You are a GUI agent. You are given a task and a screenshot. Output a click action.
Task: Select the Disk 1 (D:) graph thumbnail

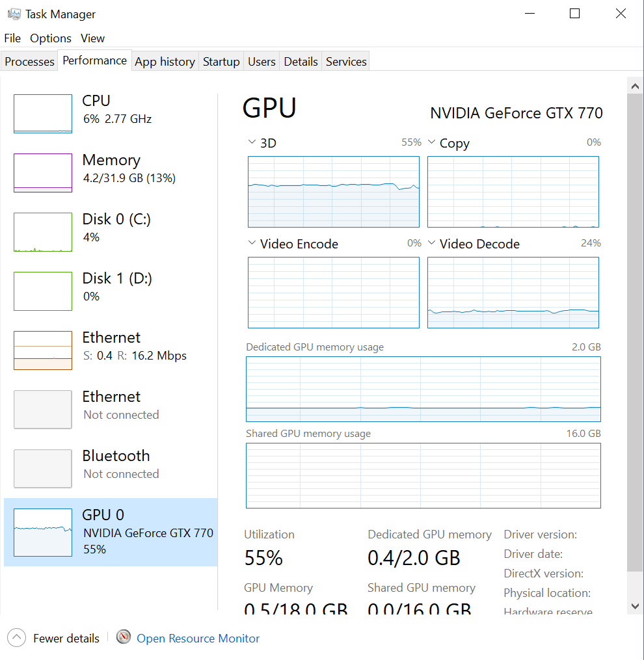[43, 291]
